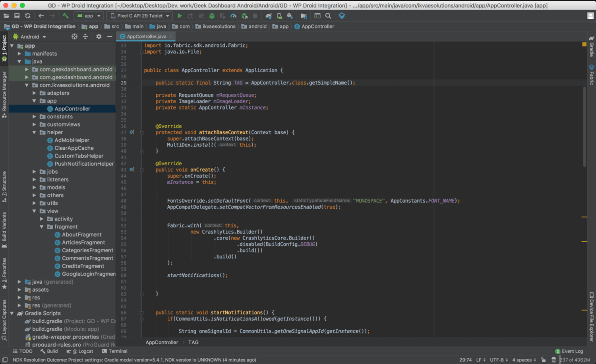Open the AVD Manager

tap(279, 16)
